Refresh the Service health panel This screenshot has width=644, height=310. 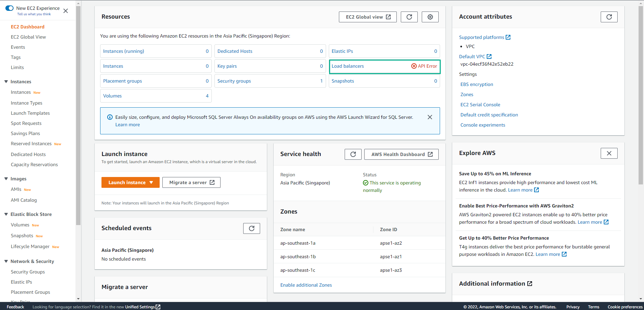click(353, 154)
